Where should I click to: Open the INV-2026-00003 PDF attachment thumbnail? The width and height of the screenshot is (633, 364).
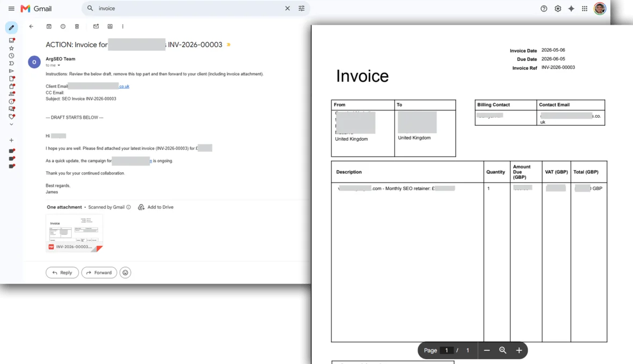click(74, 233)
